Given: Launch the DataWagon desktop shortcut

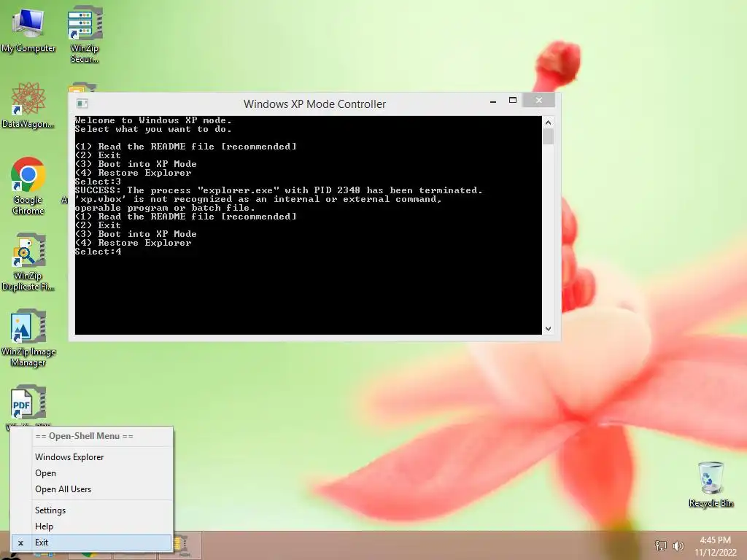Looking at the screenshot, I should coord(28,106).
